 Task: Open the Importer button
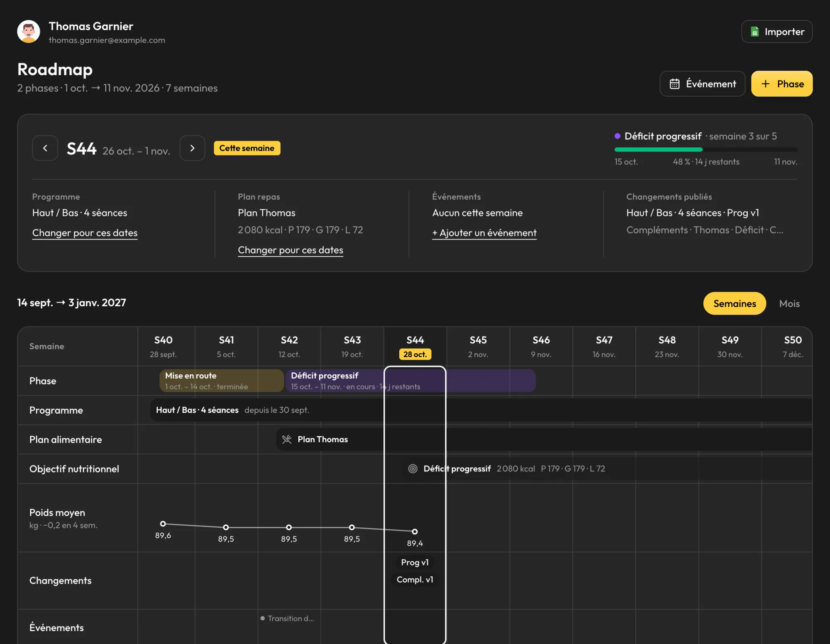[x=777, y=32]
